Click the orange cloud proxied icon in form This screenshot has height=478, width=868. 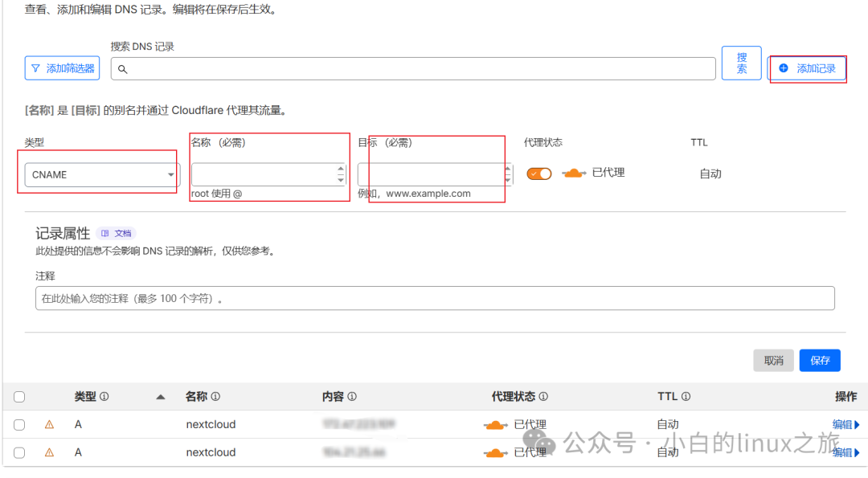coord(574,174)
